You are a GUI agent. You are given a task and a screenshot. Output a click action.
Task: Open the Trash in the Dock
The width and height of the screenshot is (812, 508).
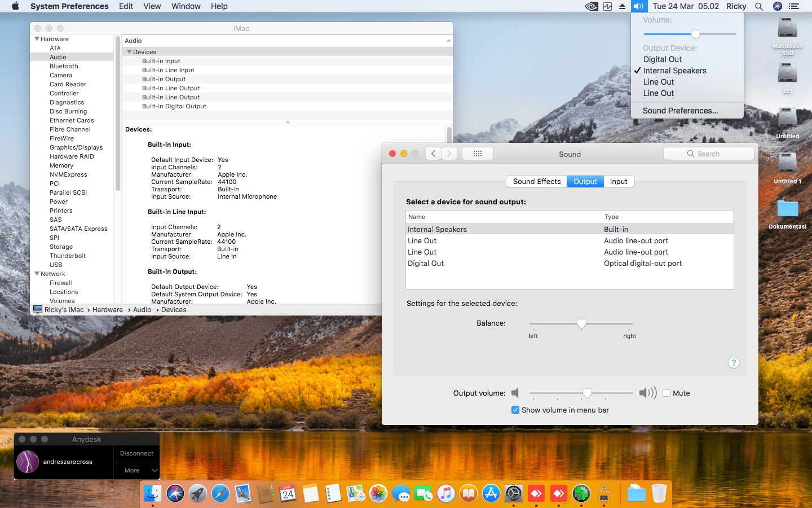coord(659,493)
